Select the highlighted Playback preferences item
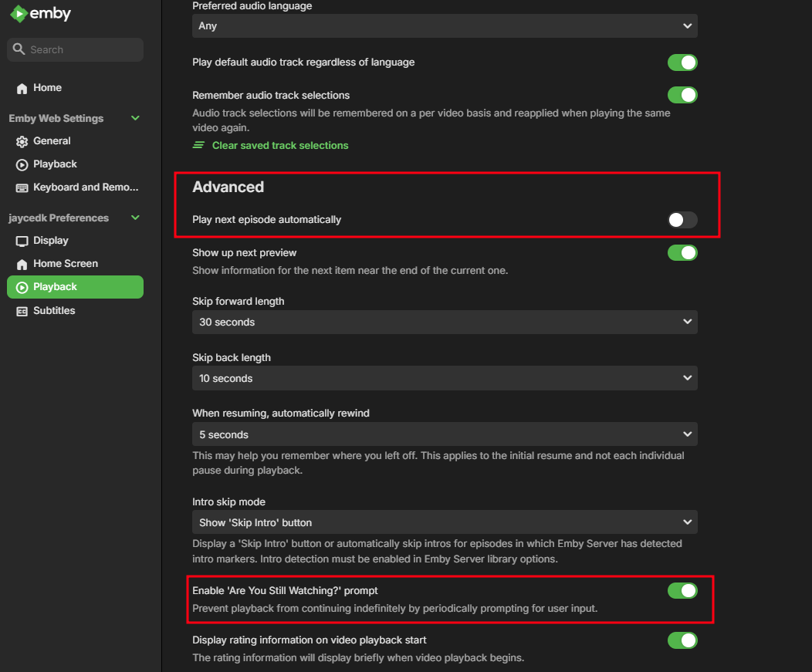This screenshot has width=812, height=672. (x=75, y=287)
